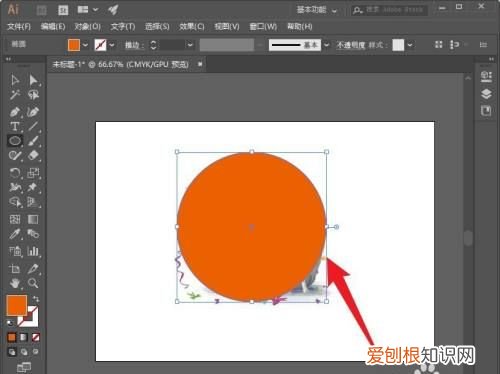The height and width of the screenshot is (374, 500).
Task: Set paint type to Color
Action: point(12,337)
